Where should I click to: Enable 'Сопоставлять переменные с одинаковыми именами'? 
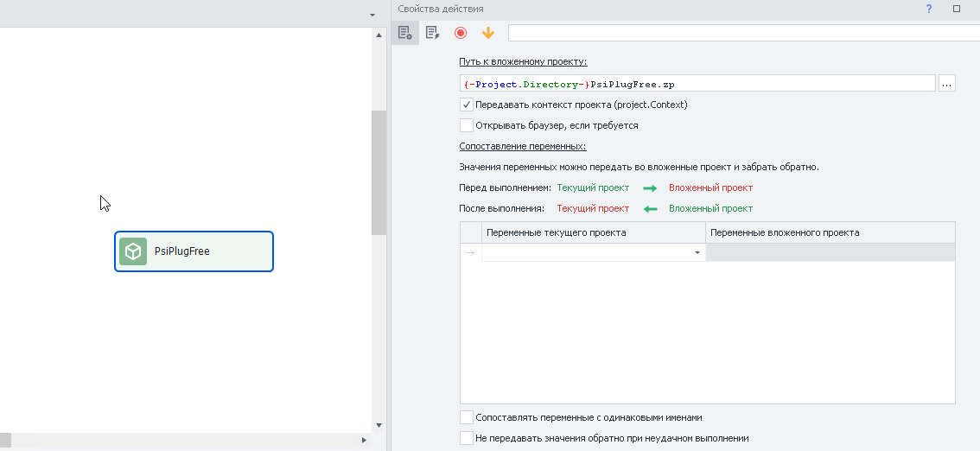click(x=467, y=417)
